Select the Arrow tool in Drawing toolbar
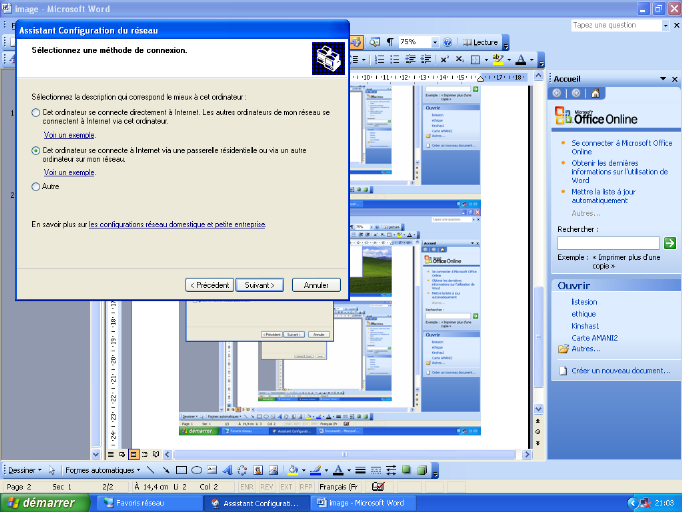This screenshot has width=682, height=512. 166,470
